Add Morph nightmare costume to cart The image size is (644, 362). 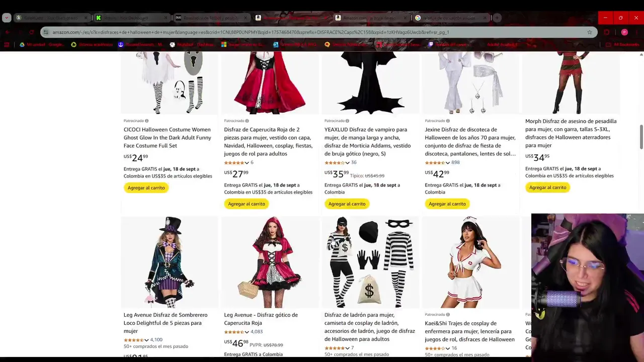(547, 188)
